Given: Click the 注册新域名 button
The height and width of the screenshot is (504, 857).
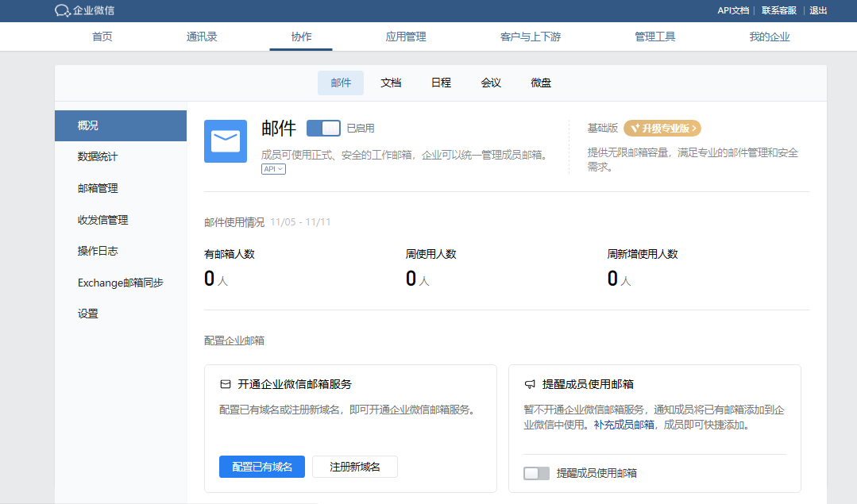Looking at the screenshot, I should [x=354, y=467].
